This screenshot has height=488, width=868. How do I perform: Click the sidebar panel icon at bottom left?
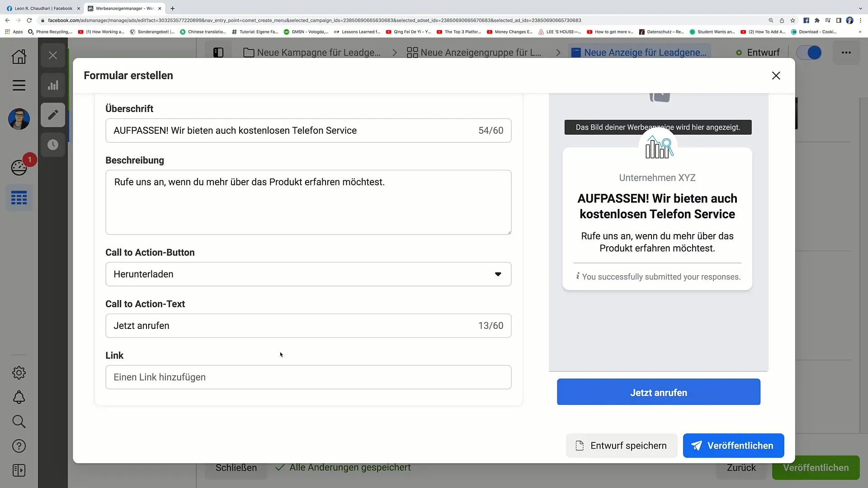tap(19, 470)
